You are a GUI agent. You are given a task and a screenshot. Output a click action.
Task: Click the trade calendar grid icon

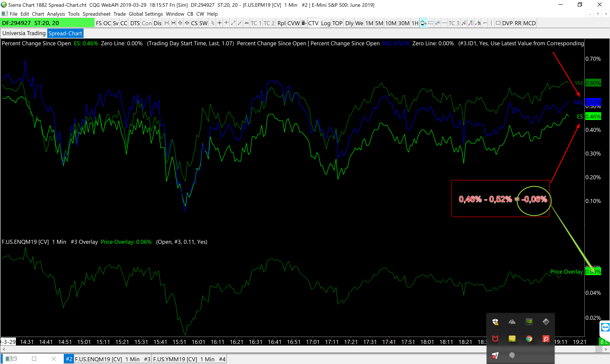click(x=304, y=23)
